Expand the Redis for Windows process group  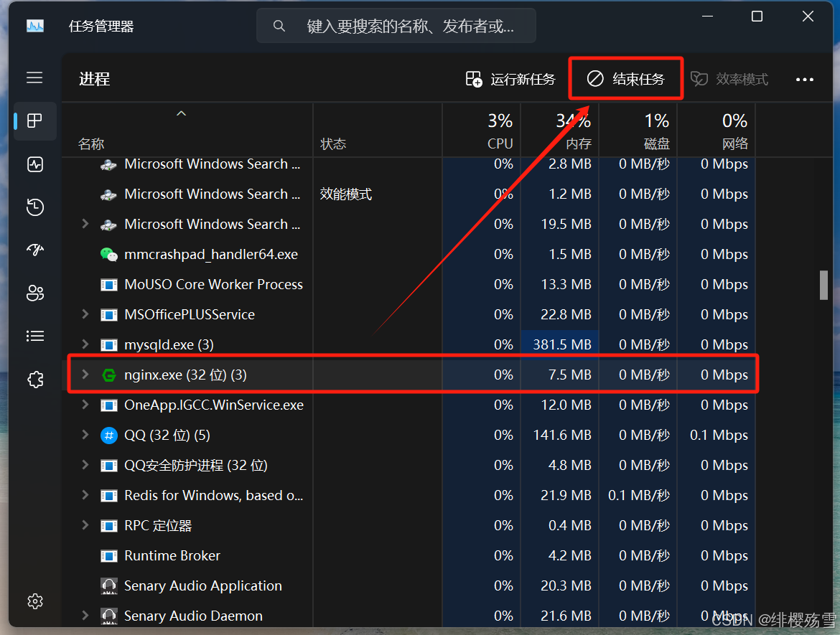[85, 495]
